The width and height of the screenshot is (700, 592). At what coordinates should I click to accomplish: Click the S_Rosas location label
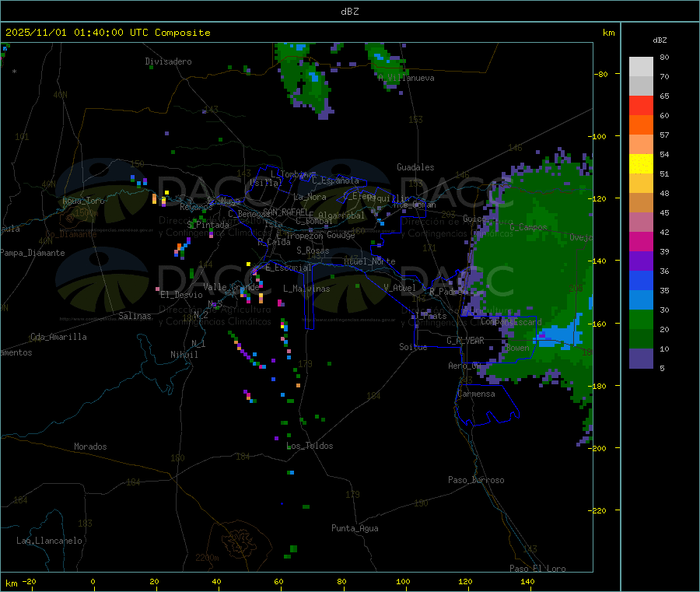(313, 251)
